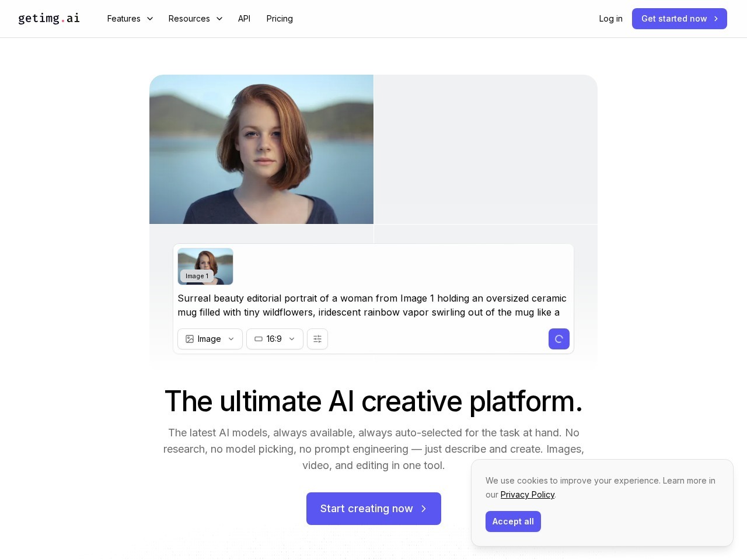Screen dimensions: 747x560
Task: Open the Privacy Policy link
Action: 527,495
